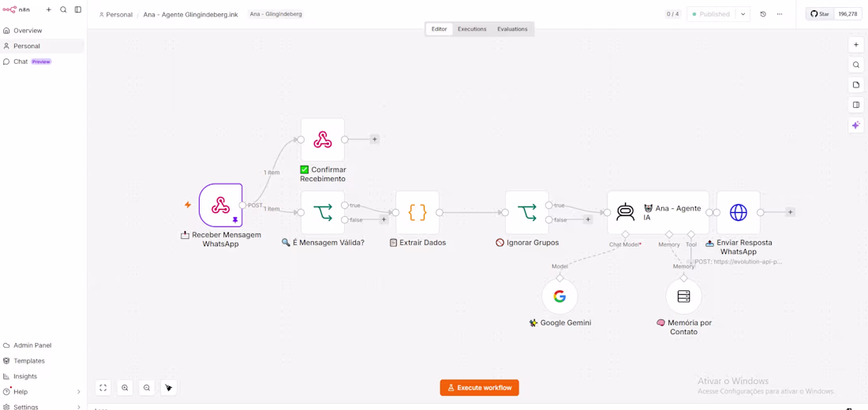
Task: Click the orange trigger lightning bolt icon
Action: click(188, 205)
